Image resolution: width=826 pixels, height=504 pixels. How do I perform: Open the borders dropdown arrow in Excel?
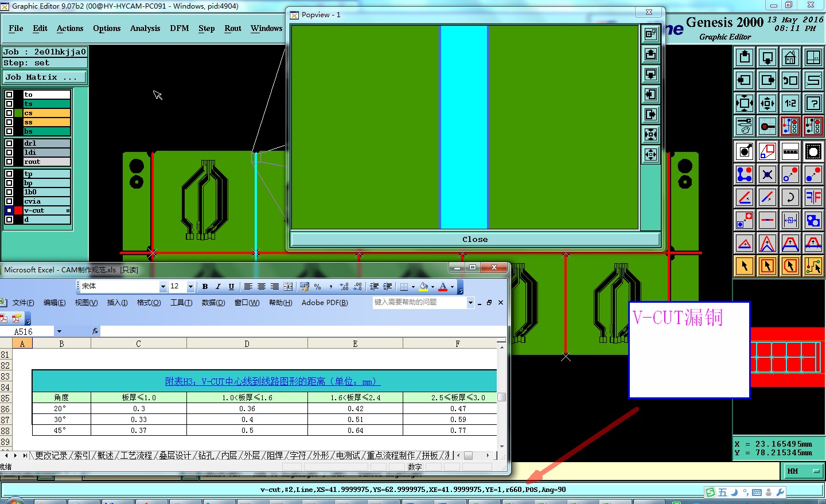tap(413, 286)
